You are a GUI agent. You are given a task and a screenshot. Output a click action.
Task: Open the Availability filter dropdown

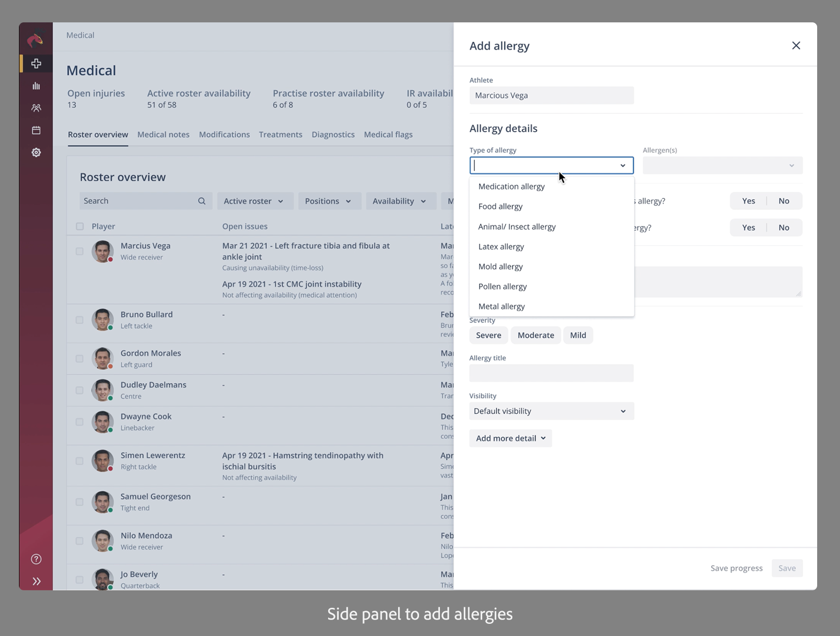click(401, 201)
